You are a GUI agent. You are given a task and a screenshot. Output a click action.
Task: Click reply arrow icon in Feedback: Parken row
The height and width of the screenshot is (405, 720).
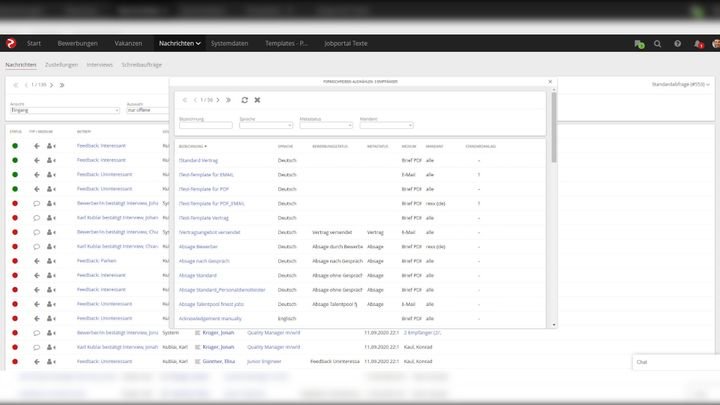(37, 261)
